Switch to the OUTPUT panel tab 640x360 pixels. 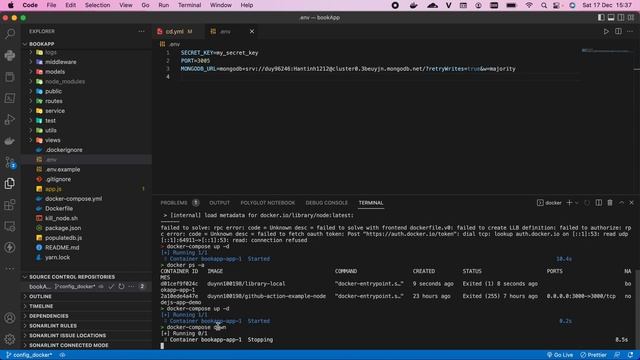pyautogui.click(x=220, y=203)
